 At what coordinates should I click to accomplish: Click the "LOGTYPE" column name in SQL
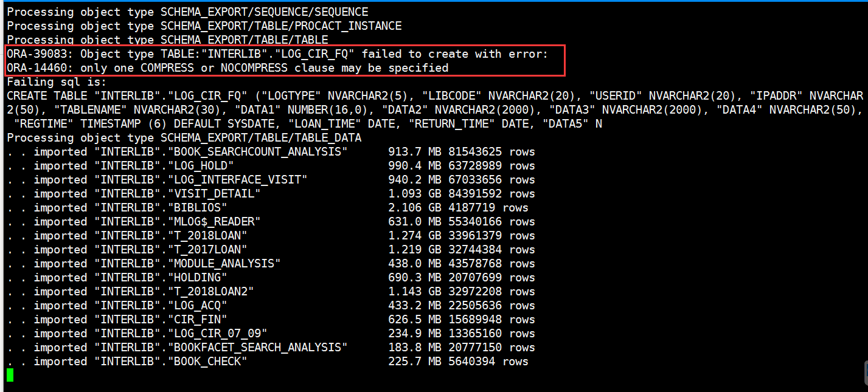pyautogui.click(x=291, y=96)
